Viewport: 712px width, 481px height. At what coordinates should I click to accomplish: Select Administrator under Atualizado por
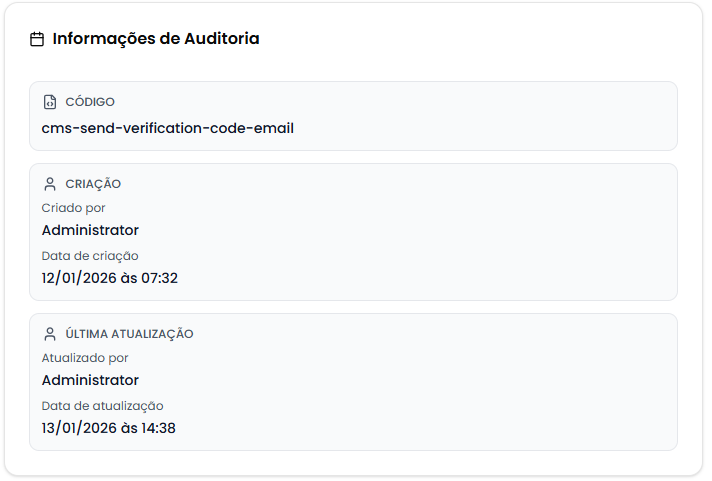91,380
